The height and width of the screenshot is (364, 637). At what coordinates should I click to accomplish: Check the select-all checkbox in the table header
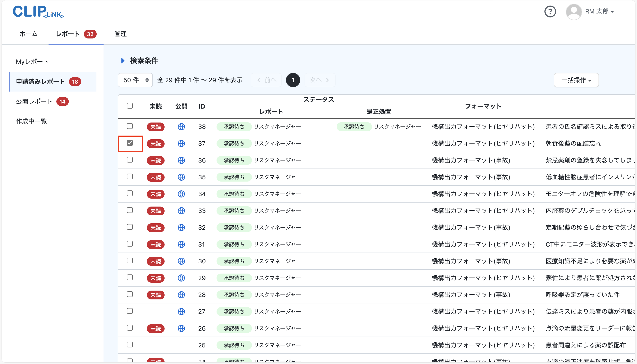(x=130, y=106)
